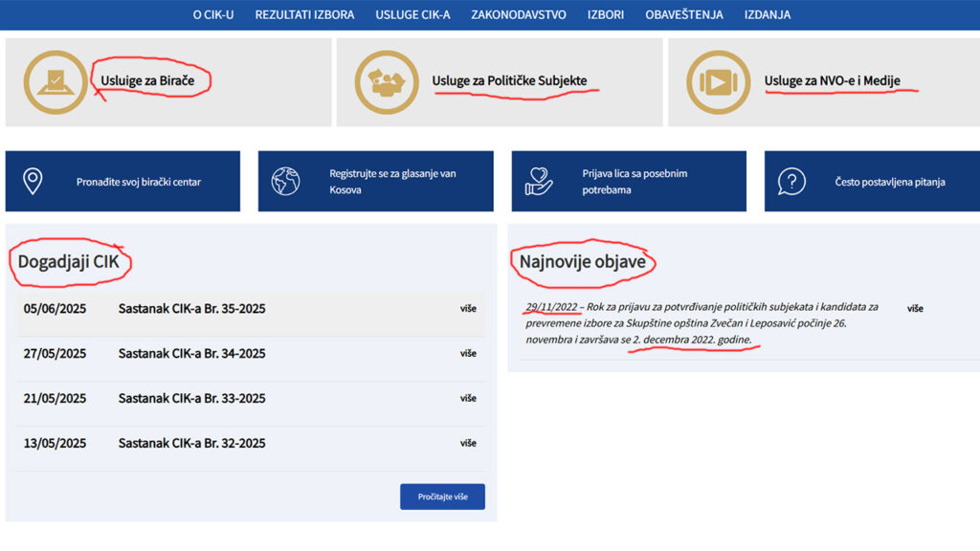
Task: Click the question mark speech bubble icon
Action: tap(791, 182)
